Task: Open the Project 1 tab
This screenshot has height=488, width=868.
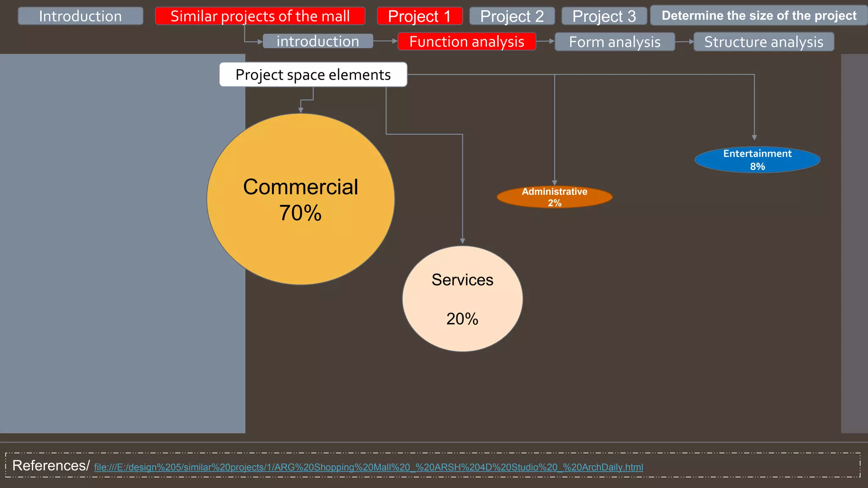Action: tap(419, 16)
